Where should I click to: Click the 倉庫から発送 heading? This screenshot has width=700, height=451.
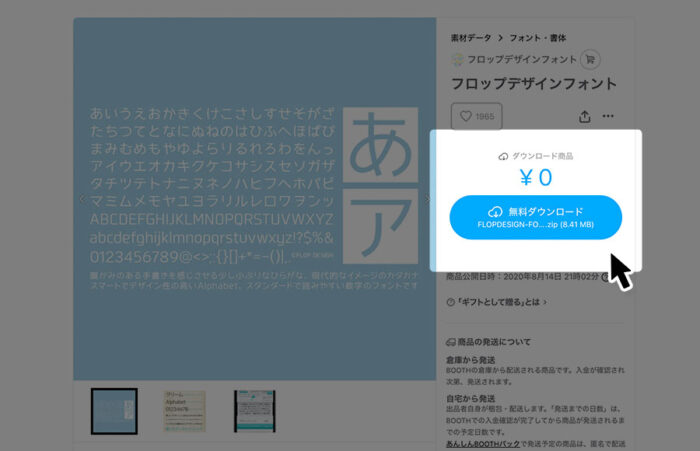[x=471, y=360]
